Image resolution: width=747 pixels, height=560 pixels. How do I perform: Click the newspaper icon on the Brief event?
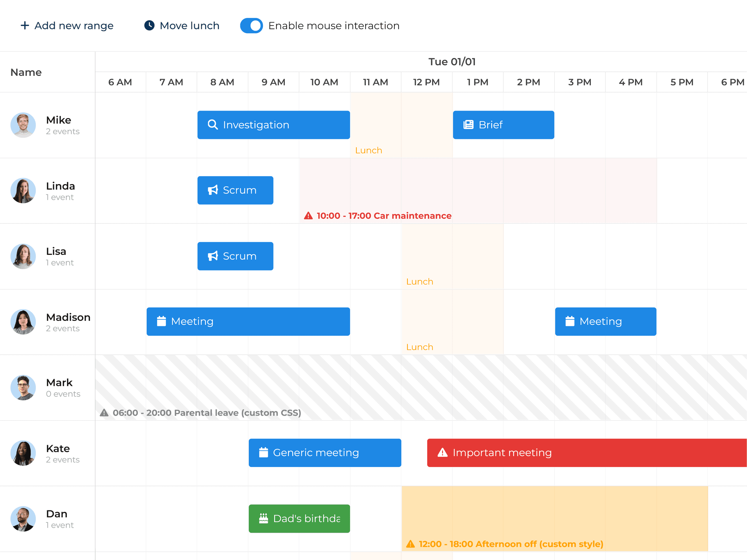coord(468,125)
